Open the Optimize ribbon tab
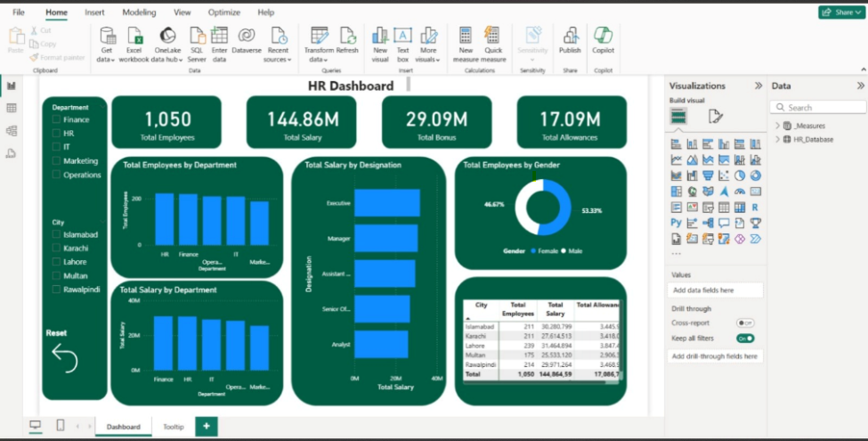The width and height of the screenshot is (868, 441). [x=224, y=12]
